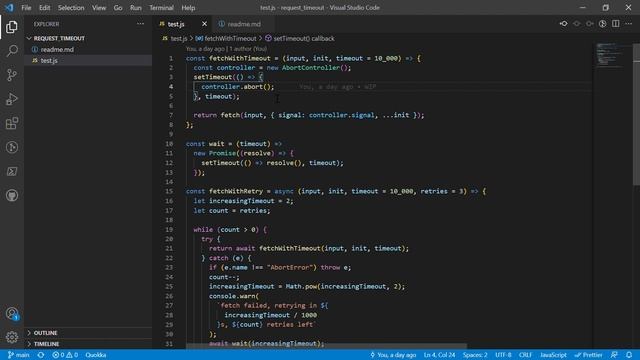Open next revision arrow in editor toolbar
Viewport: 640px width, 360px height.
(589, 24)
